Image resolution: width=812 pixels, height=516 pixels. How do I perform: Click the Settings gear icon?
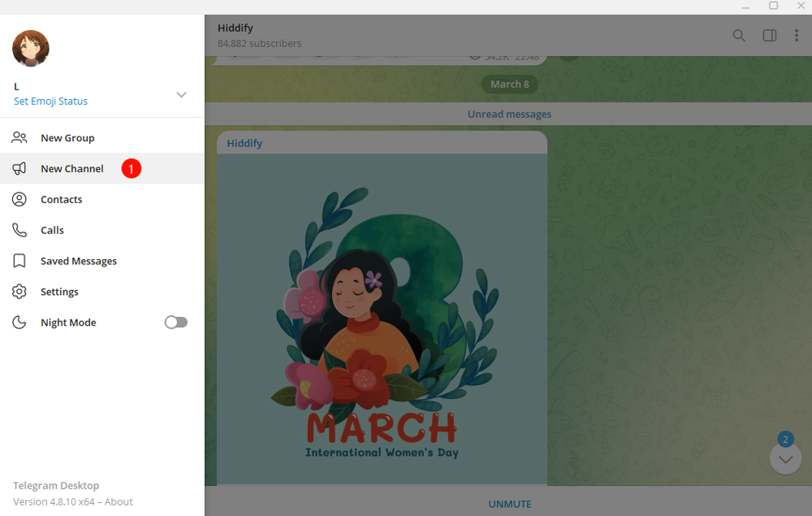coord(19,292)
